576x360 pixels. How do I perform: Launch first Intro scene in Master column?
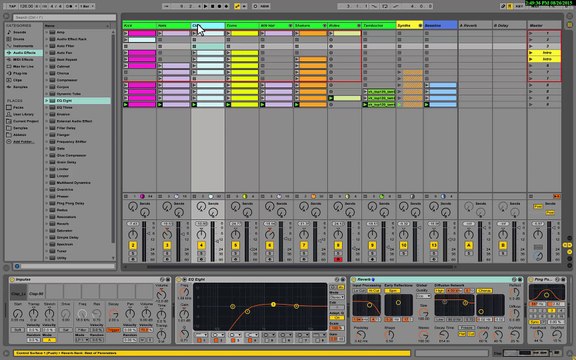point(530,53)
